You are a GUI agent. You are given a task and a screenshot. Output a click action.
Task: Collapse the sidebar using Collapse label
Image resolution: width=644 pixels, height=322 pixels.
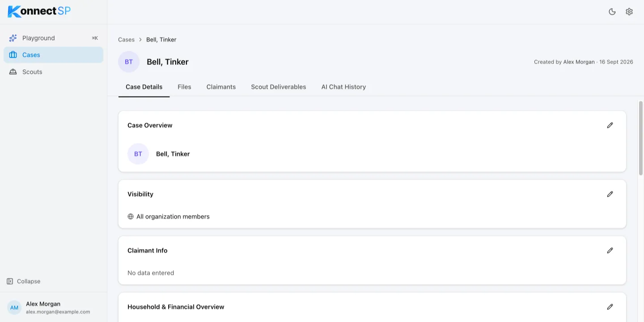[x=29, y=281]
